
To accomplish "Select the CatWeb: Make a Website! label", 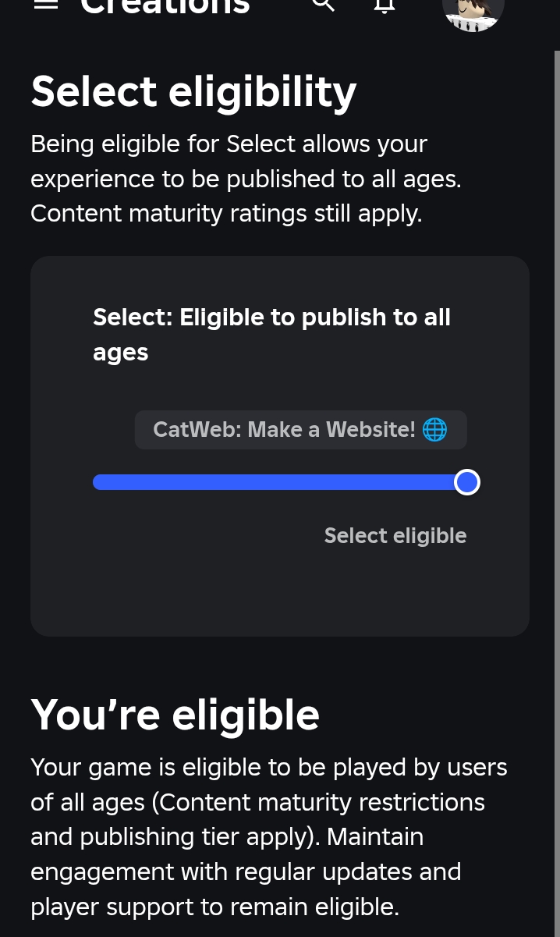I will (284, 429).
